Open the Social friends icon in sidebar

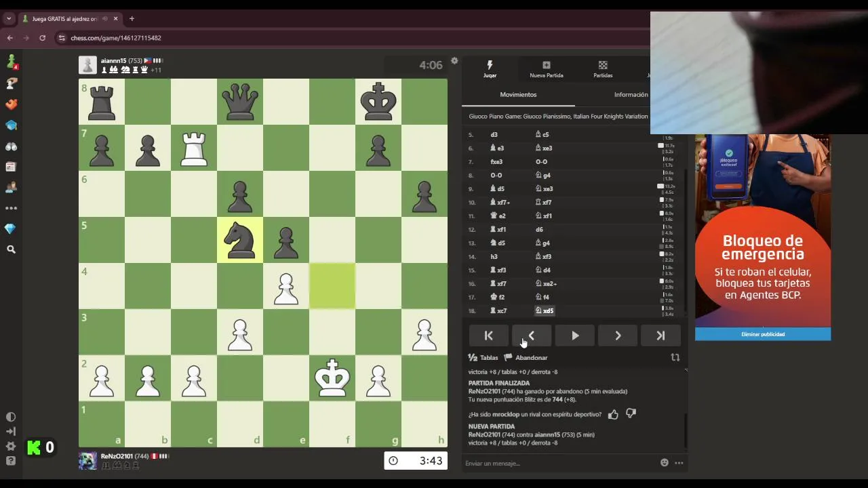(x=11, y=188)
